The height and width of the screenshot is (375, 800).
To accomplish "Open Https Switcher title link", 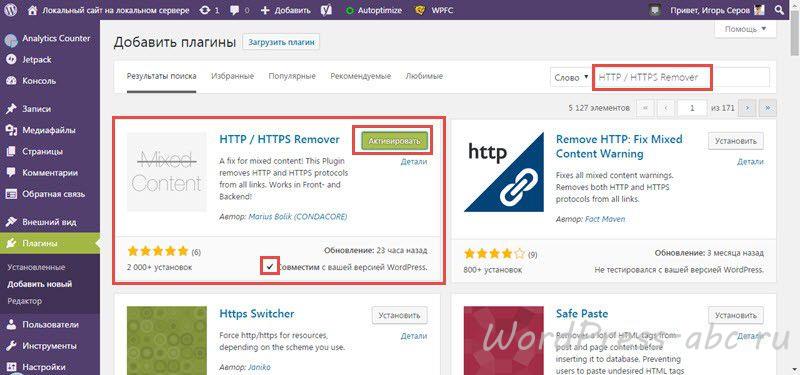I will [x=257, y=314].
